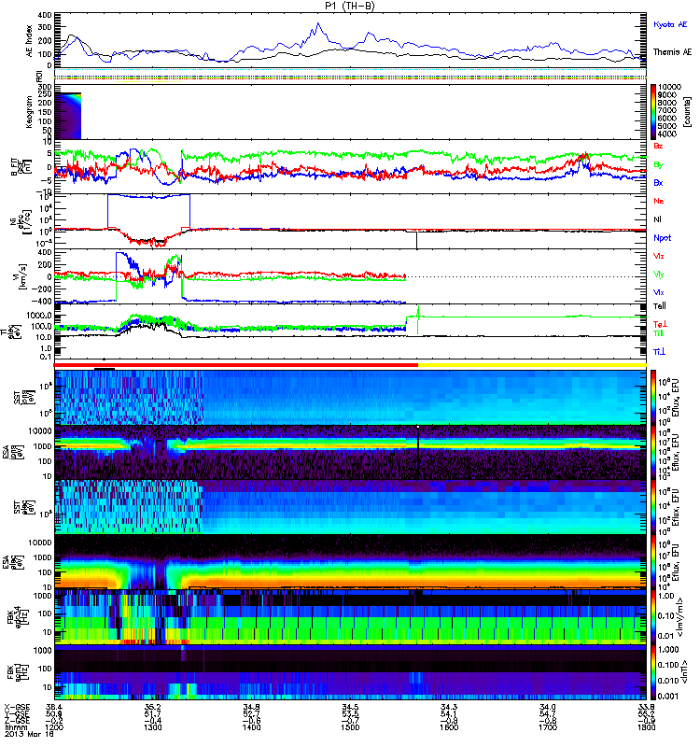Click the red "Te⊥" temperature legend label
The height and width of the screenshot is (747, 700).
point(660,324)
